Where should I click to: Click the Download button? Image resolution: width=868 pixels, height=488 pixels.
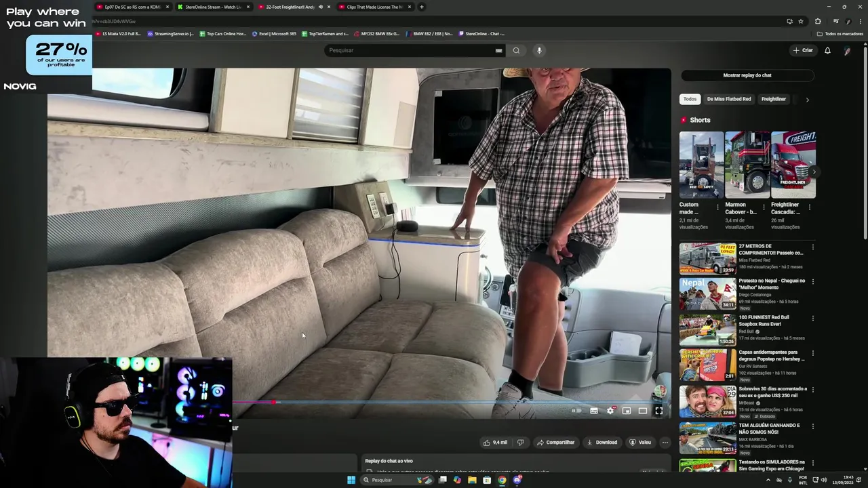point(602,443)
